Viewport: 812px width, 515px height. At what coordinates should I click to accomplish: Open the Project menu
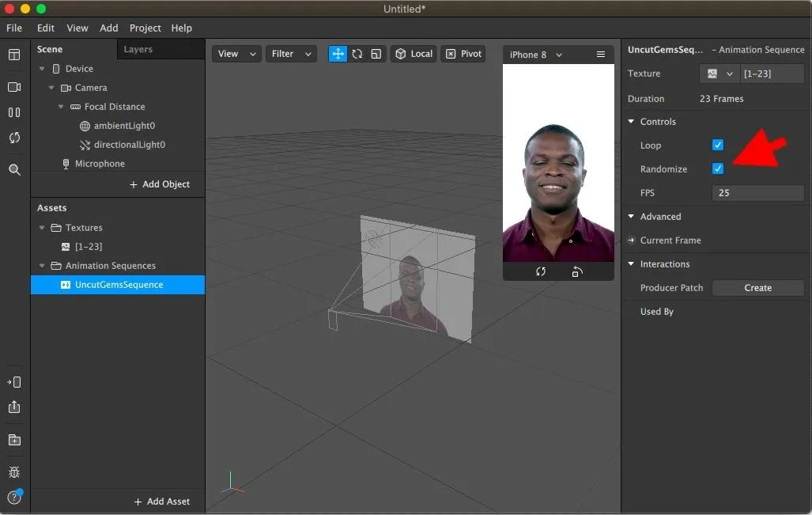click(x=145, y=28)
